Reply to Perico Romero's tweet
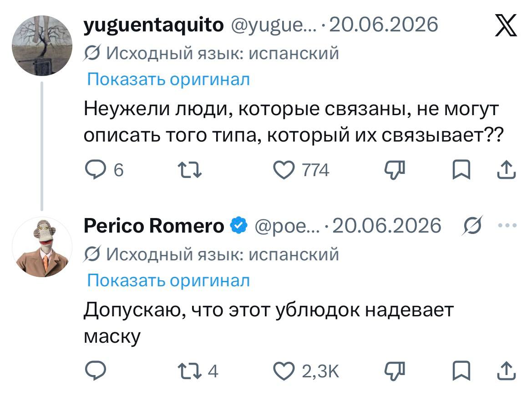 [95, 371]
